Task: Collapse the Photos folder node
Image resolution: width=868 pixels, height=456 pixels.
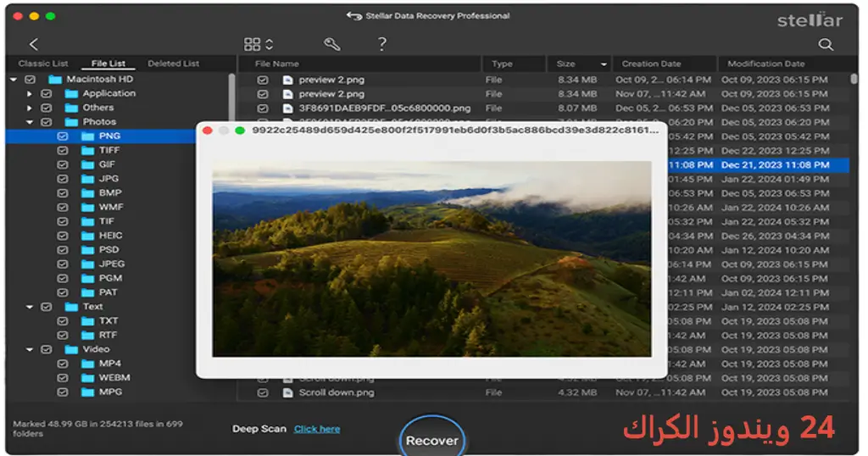Action: pyautogui.click(x=30, y=122)
